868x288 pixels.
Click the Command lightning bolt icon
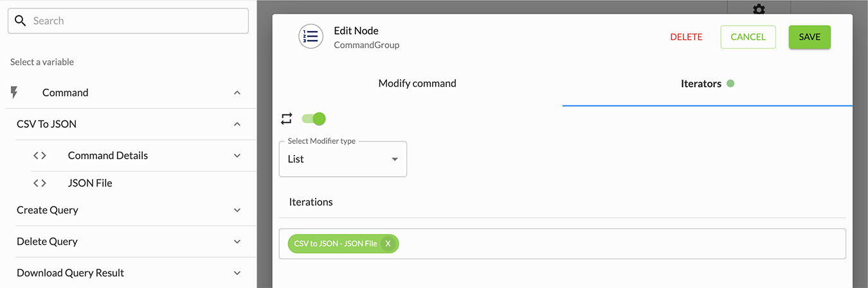click(15, 93)
